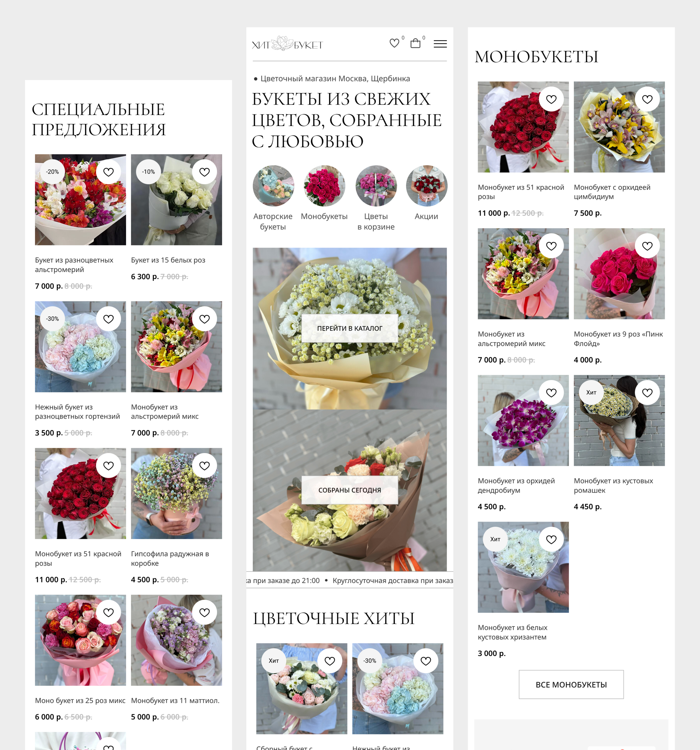Favorite the Монобукет с орхидеей цимбидиум
Screen dimensions: 700x750
point(647,99)
